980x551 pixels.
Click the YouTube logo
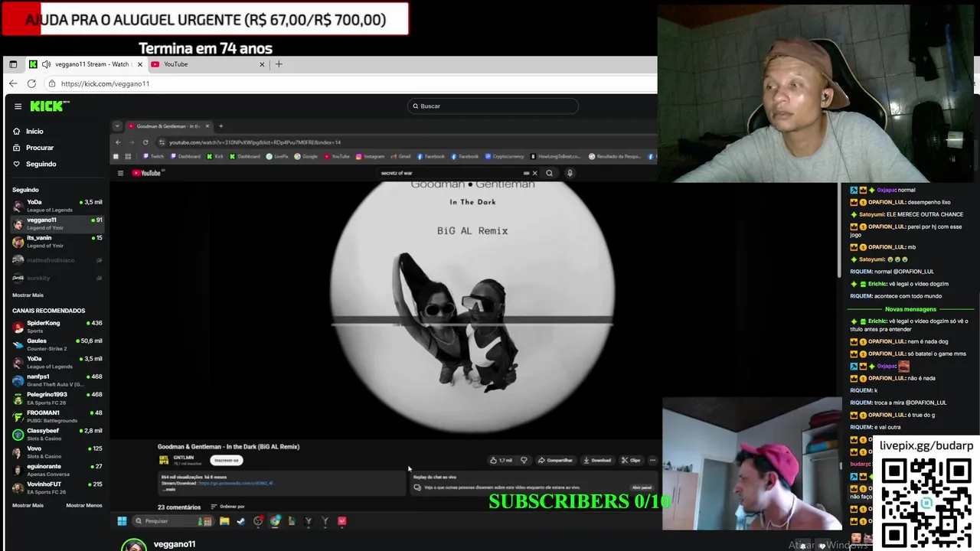tap(146, 173)
